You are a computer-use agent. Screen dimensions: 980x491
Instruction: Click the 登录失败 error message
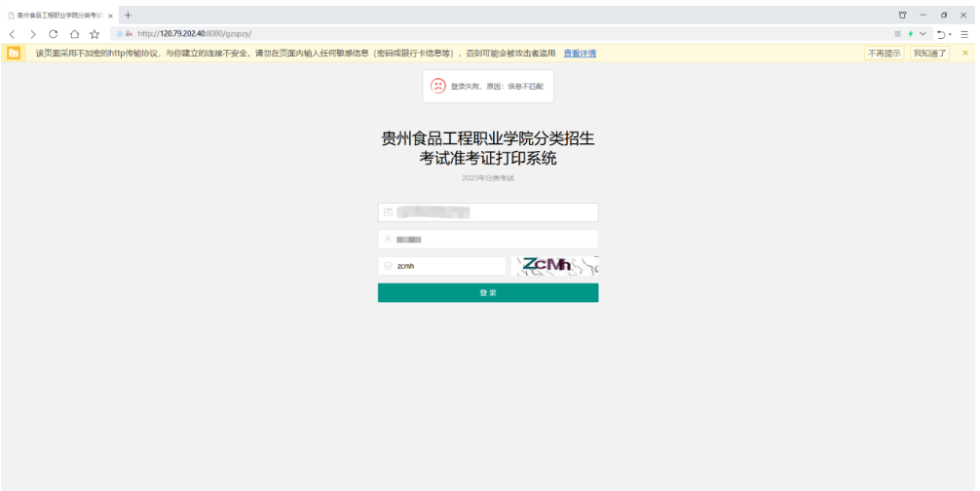[488, 86]
